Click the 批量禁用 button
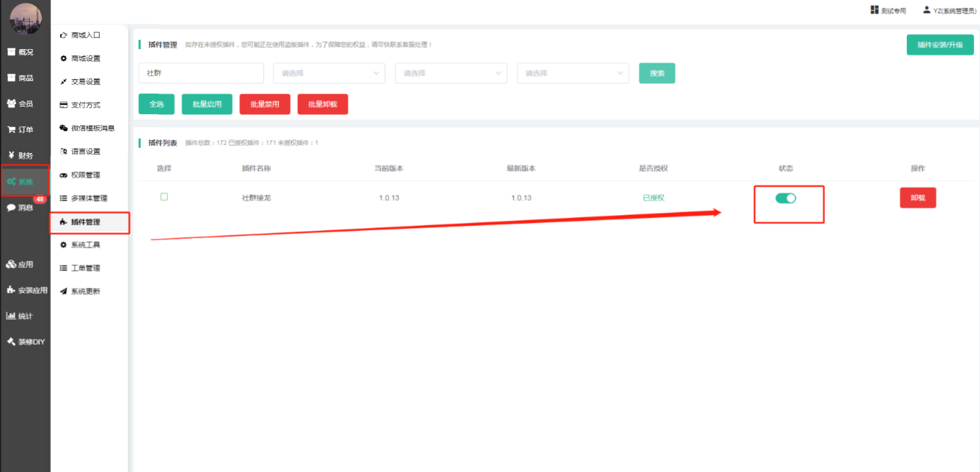Image resolution: width=980 pixels, height=472 pixels. coord(265,104)
